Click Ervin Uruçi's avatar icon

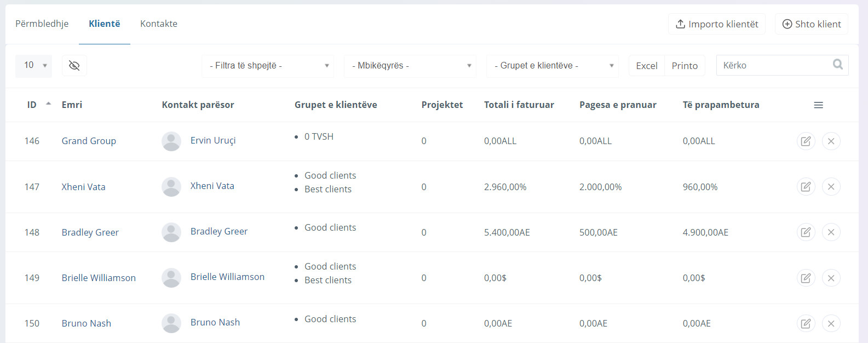tap(171, 141)
